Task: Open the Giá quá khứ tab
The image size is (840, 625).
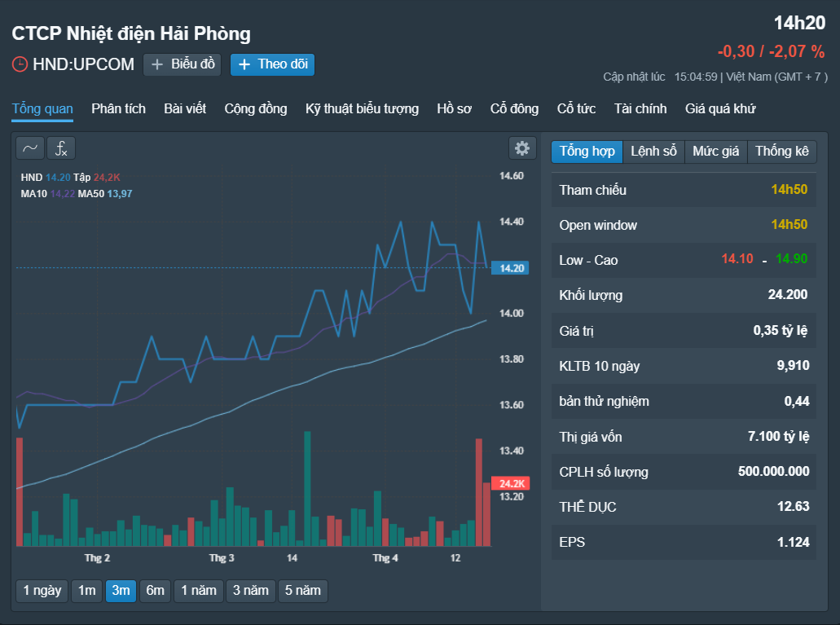Action: (x=720, y=109)
